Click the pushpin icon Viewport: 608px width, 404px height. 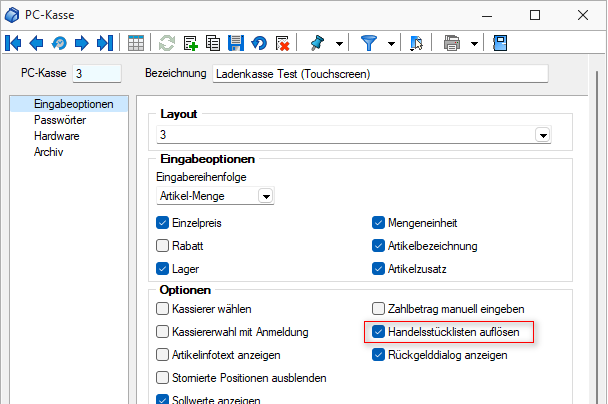317,43
